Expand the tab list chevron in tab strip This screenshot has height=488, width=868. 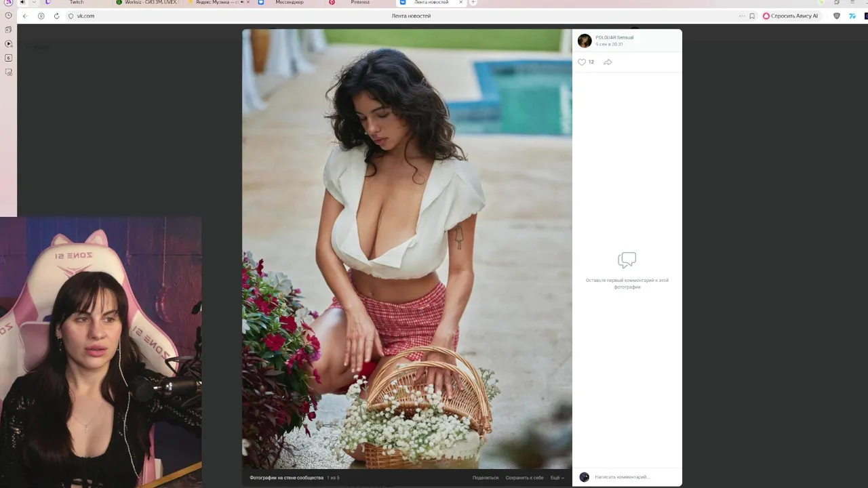click(34, 3)
